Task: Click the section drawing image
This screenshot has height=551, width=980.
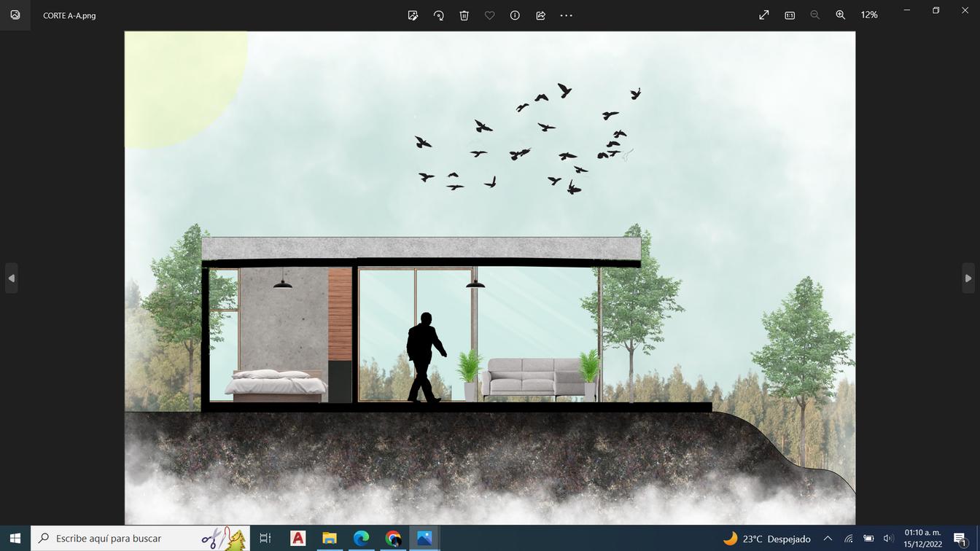Action: pos(490,278)
